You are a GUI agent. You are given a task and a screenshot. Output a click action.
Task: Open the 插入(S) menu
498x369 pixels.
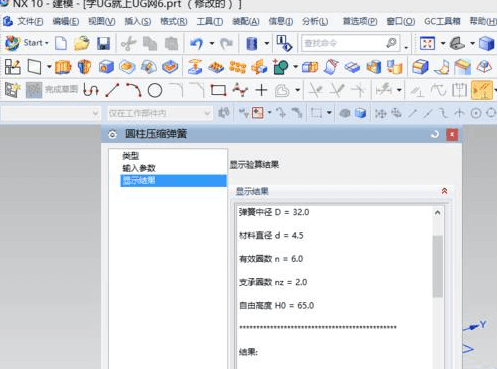coord(138,21)
